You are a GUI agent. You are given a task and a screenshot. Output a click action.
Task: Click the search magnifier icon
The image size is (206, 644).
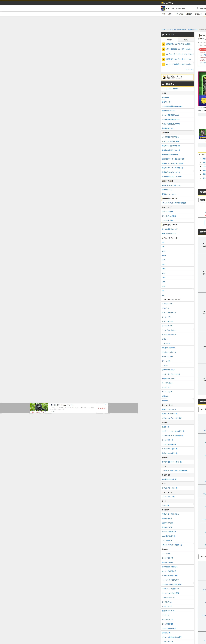pyautogui.click(x=198, y=8)
